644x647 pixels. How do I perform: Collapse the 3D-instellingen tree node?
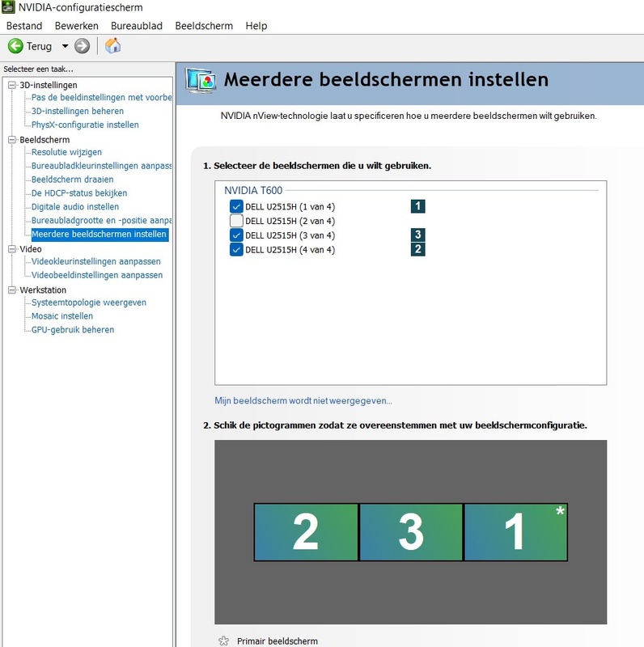click(12, 85)
